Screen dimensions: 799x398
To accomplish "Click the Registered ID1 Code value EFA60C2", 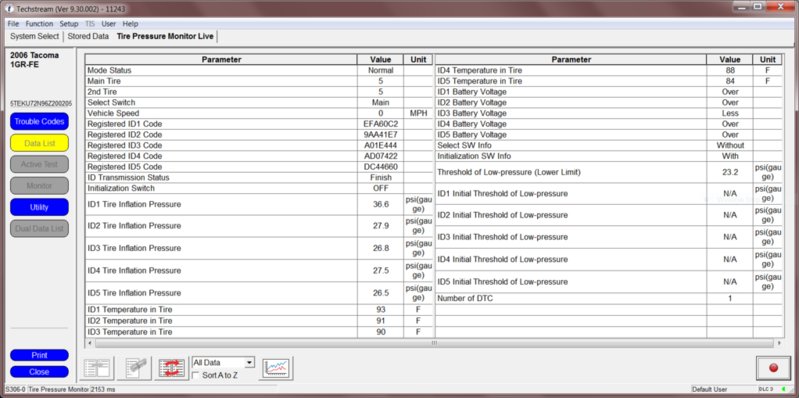I will point(380,124).
